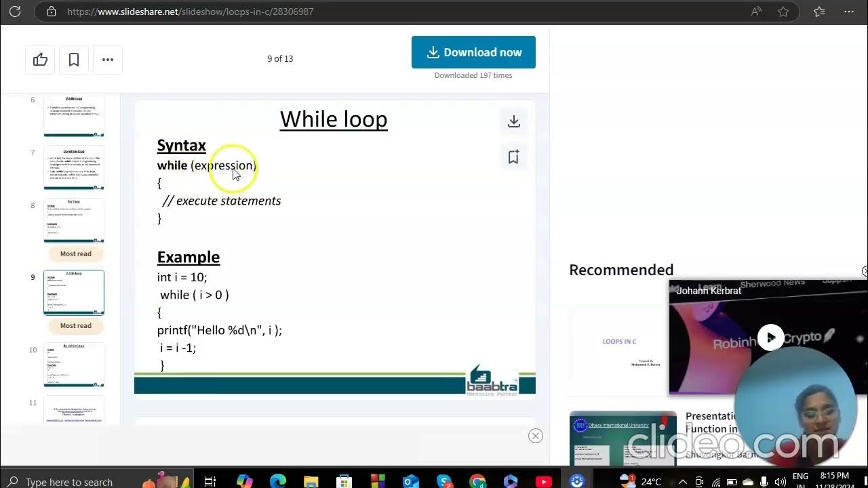
Task: Click the Download now button
Action: coord(473,52)
